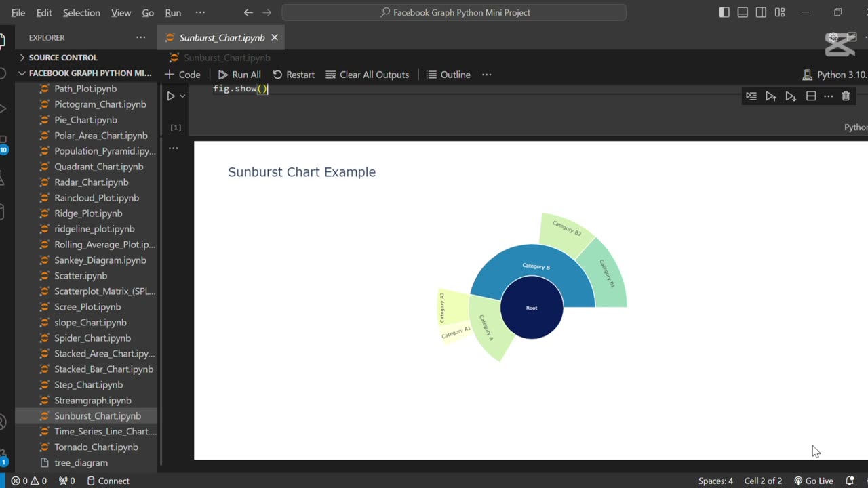
Task: Go forward with the right arrow
Action: 267,12
